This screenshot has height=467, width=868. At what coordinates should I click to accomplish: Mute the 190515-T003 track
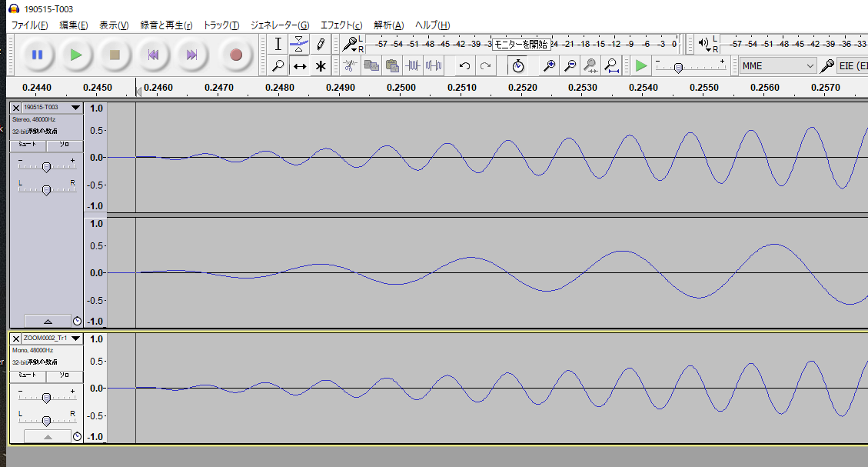[27, 145]
